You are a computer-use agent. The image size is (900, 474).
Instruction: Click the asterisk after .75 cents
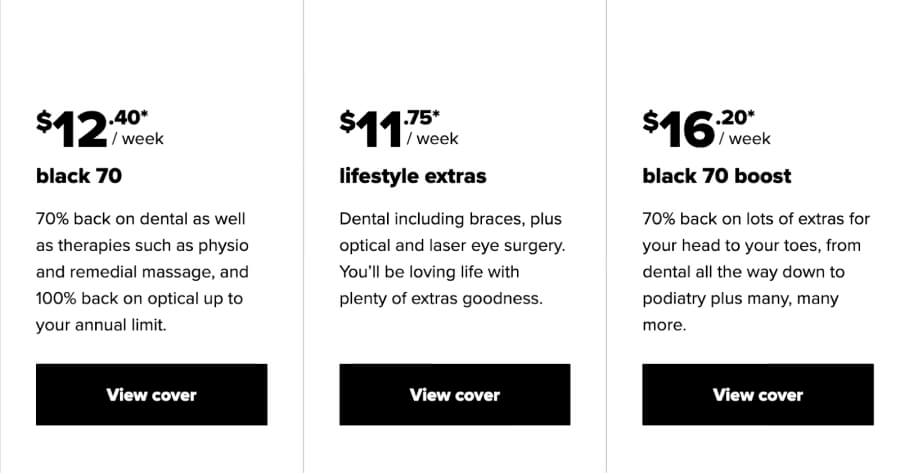436,114
